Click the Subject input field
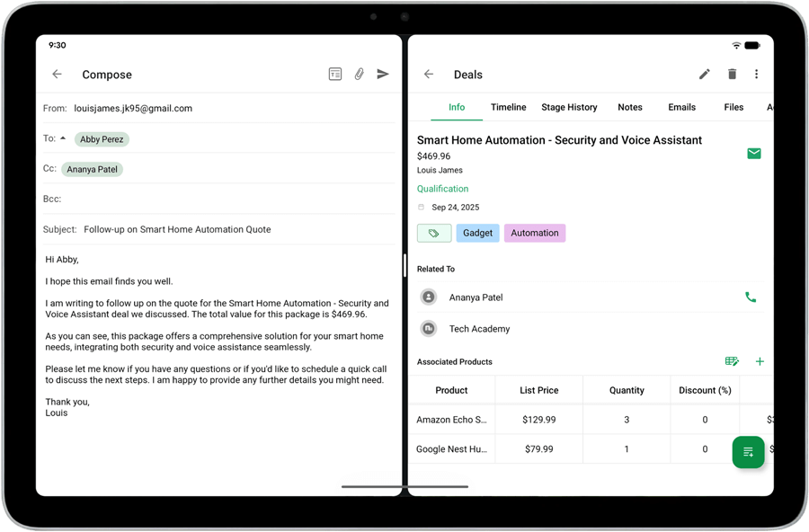This screenshot has width=809, height=532. click(234, 229)
